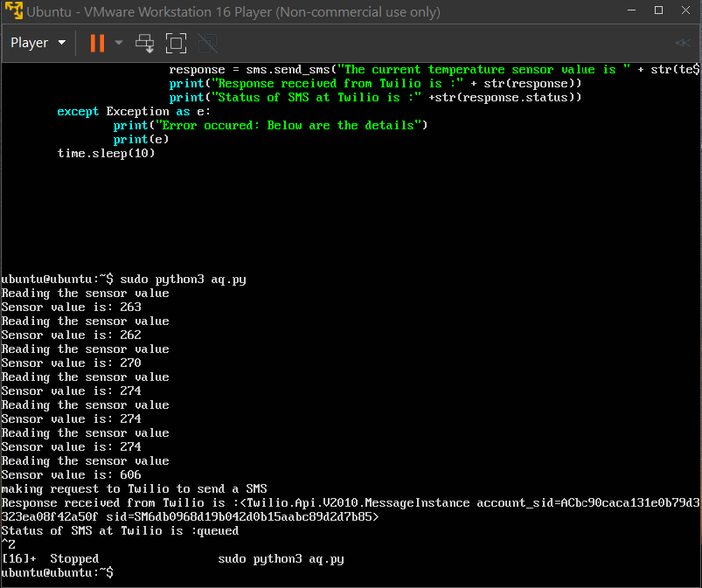Toggle Unity mode icon
Screen dimensions: 702x588
tap(208, 44)
